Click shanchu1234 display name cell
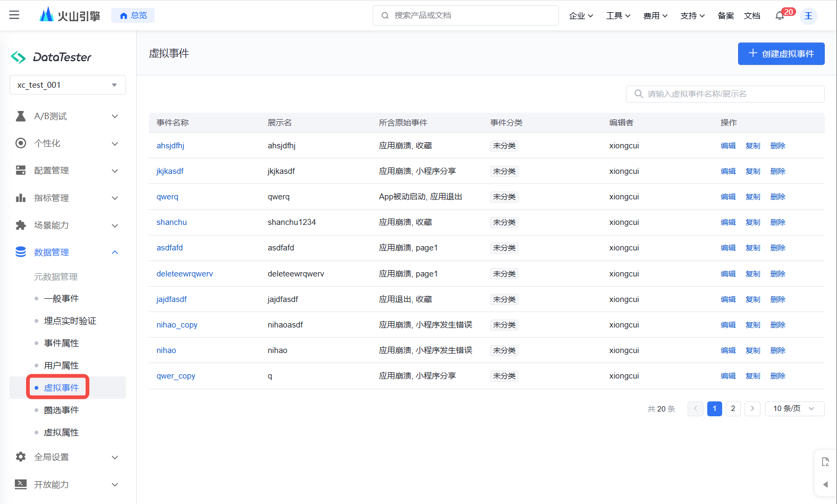The height and width of the screenshot is (504, 837). (x=291, y=222)
